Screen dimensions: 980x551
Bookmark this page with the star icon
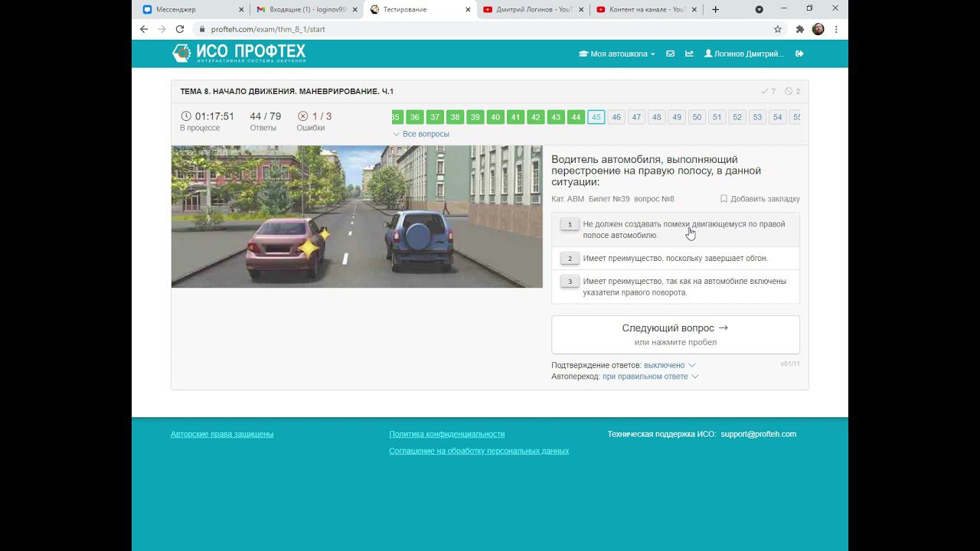pyautogui.click(x=778, y=29)
